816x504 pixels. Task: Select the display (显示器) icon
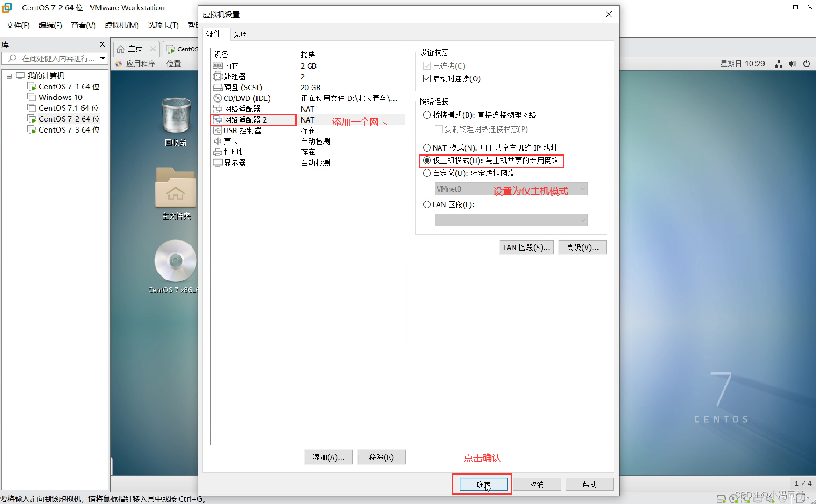click(x=218, y=163)
